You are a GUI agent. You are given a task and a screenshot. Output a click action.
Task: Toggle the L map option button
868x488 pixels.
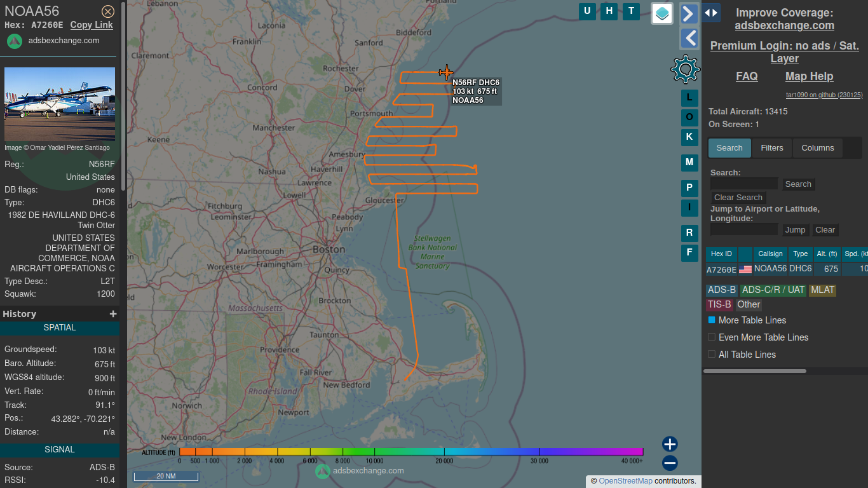pos(689,98)
